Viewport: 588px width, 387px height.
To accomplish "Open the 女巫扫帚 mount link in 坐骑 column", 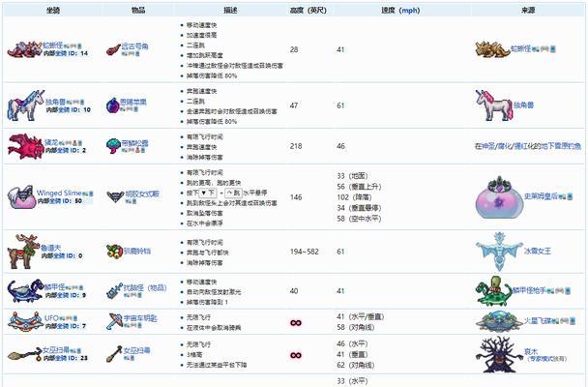I will [x=56, y=350].
